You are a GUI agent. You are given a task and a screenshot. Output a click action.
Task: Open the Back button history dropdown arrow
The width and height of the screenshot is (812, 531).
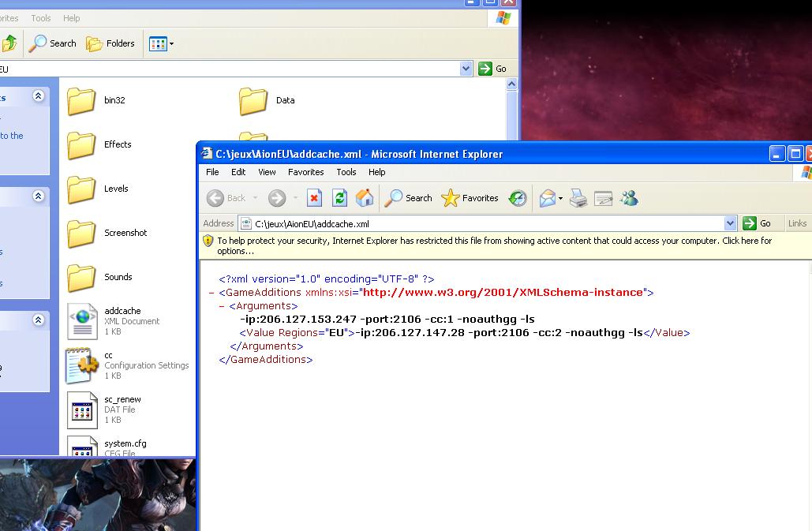(x=256, y=198)
